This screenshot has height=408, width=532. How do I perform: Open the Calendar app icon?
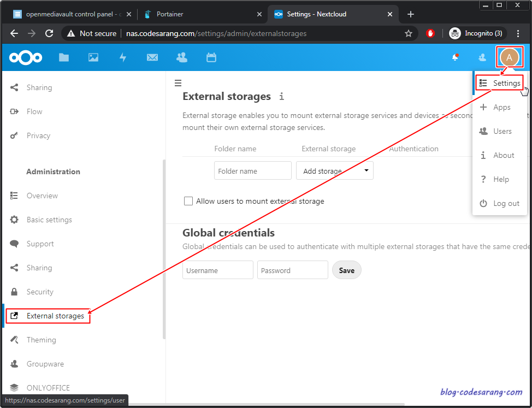[x=211, y=58]
